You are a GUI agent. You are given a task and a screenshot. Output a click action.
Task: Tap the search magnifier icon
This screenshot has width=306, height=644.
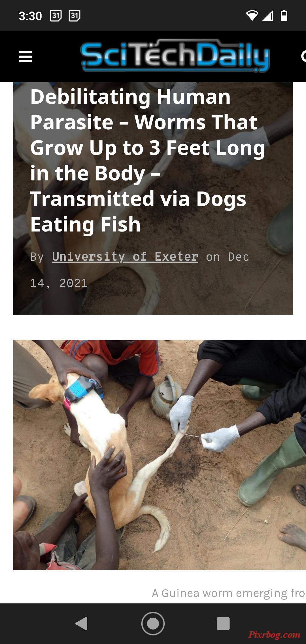[303, 56]
